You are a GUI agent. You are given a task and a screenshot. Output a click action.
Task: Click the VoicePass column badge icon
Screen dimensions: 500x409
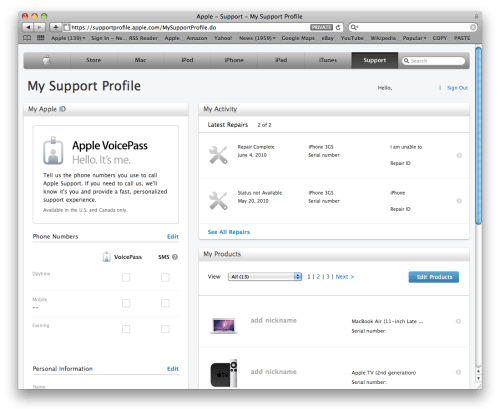pyautogui.click(x=106, y=257)
